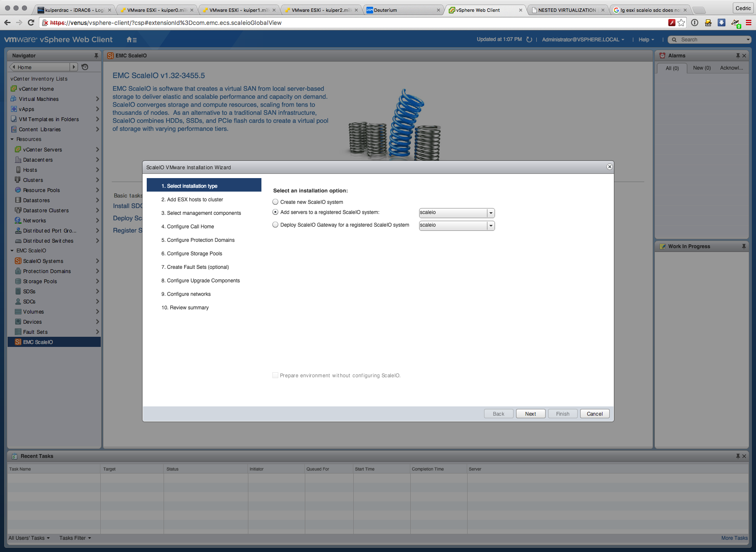Open the More Tasks link
Viewport: 756px width, 552px height.
[x=734, y=538]
